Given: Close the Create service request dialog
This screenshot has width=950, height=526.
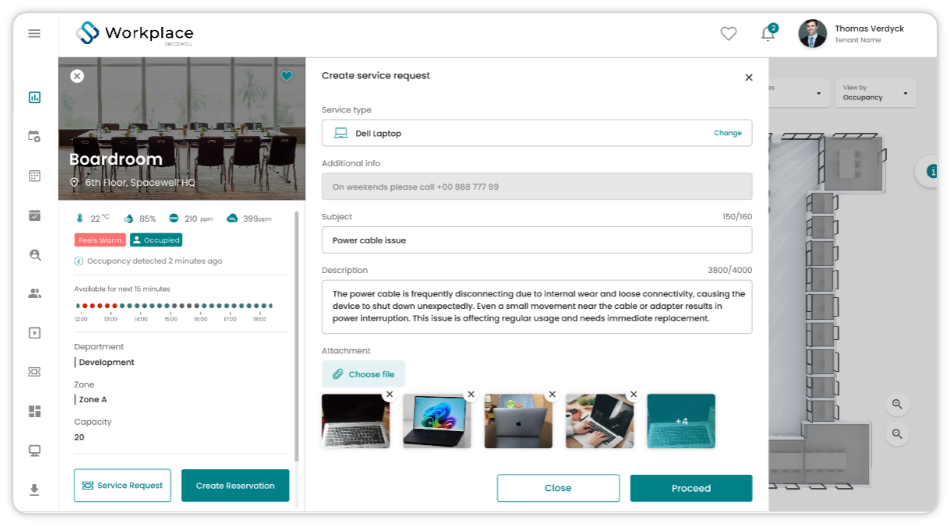Looking at the screenshot, I should click(x=749, y=78).
